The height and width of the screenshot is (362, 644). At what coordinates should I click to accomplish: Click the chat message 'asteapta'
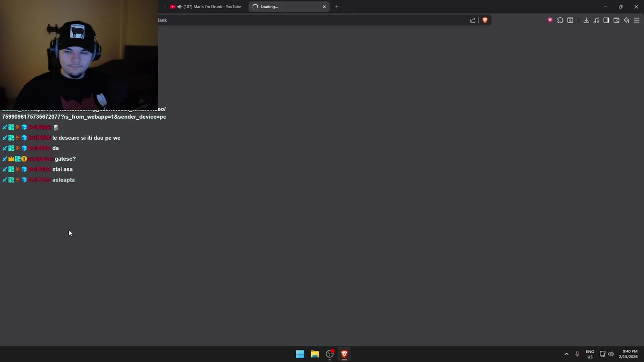(x=63, y=180)
